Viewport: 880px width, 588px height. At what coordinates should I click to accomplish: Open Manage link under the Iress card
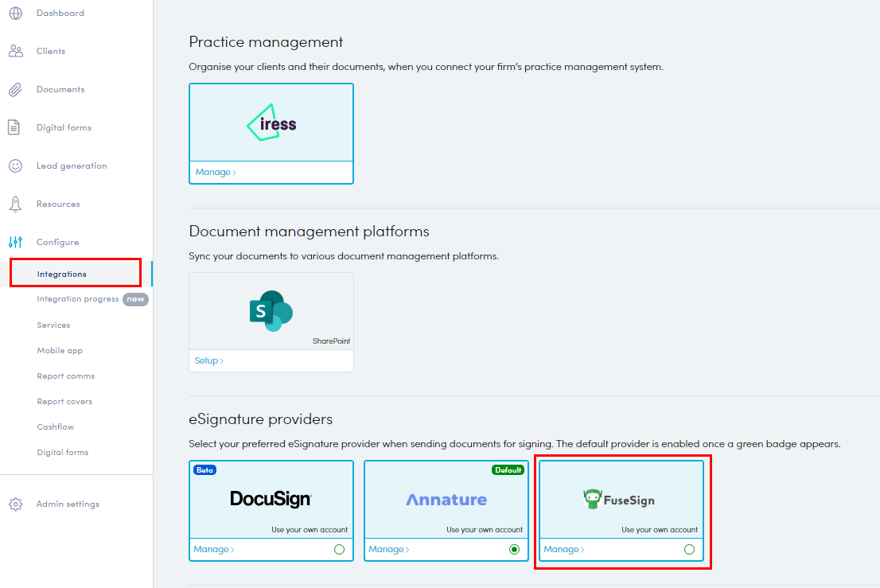point(216,173)
